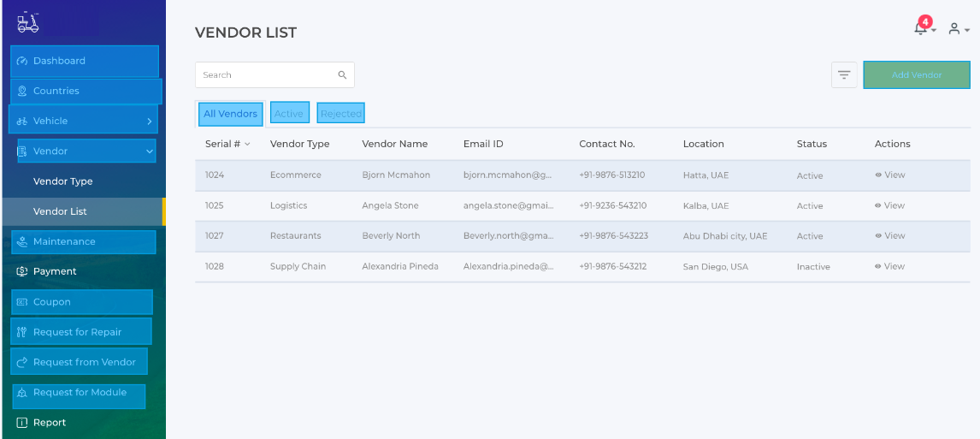Viewport: 980px width, 439px height.
Task: Collapse the Vendor submenu chevron
Action: tap(150, 151)
